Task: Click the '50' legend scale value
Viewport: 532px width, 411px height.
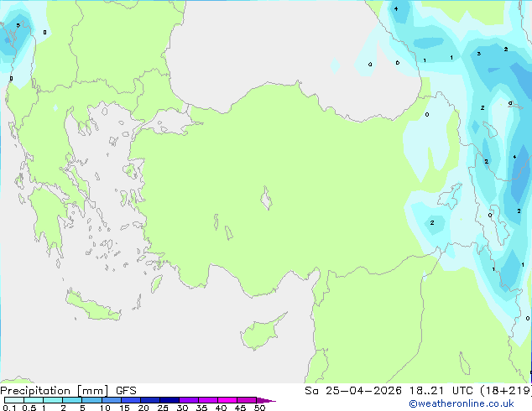Action: point(260,408)
